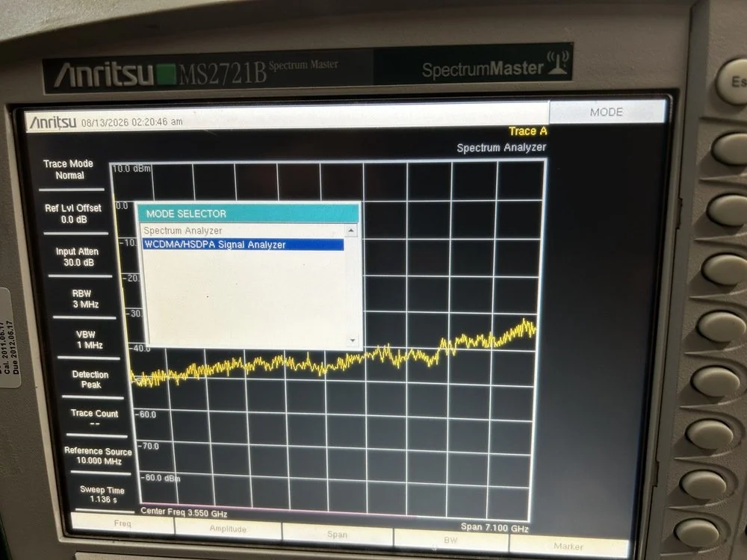
Task: Click the VBW 1 MHz setting
Action: coord(88,340)
